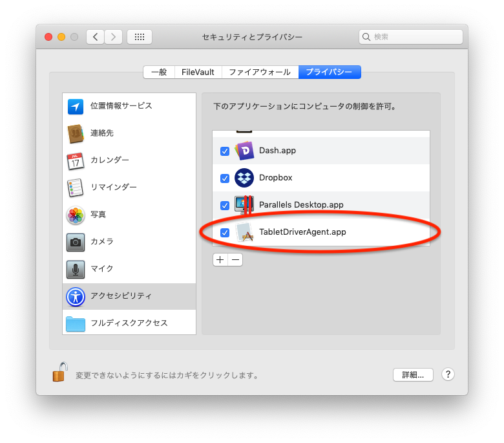Select the フルディスクアクセス row label
504x443 pixels.
coord(129,323)
